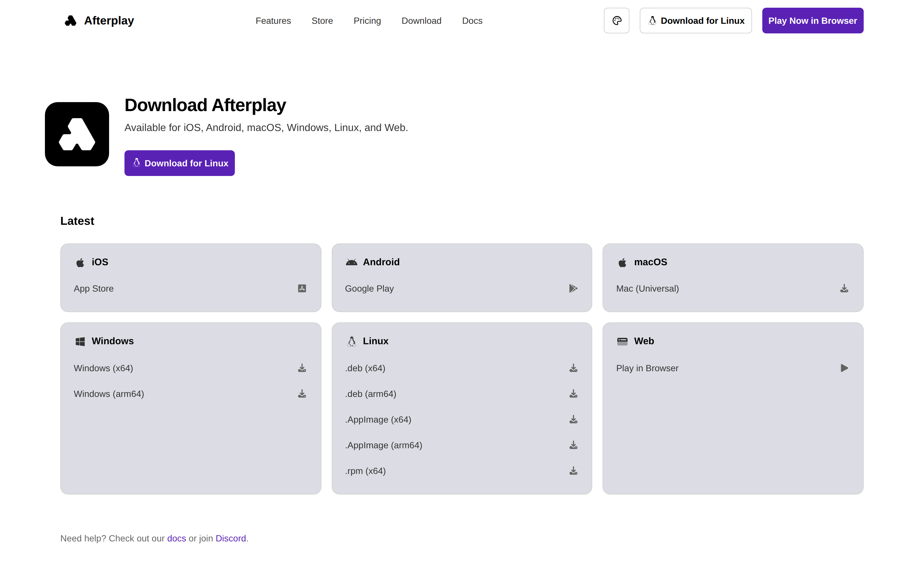The image size is (924, 578).
Task: Click the .deb (arm64) download icon
Action: pos(573,393)
